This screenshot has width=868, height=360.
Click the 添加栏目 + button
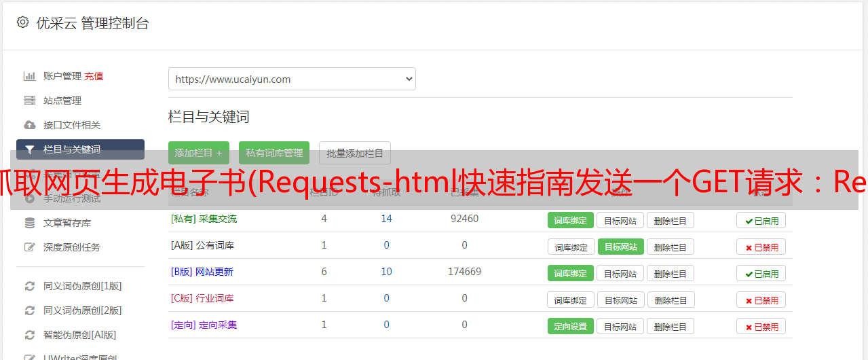click(x=199, y=153)
